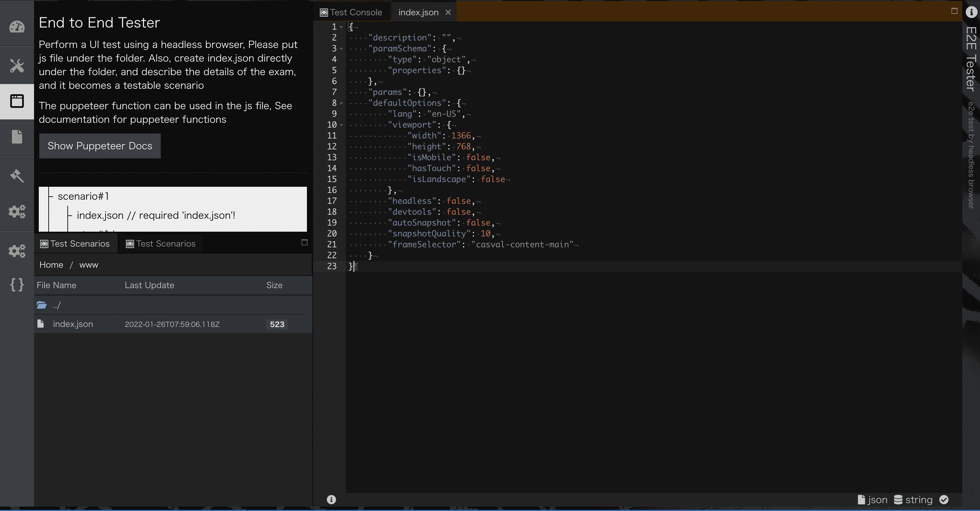Collapse the paramSchema fold arrow on line 3

pos(341,48)
